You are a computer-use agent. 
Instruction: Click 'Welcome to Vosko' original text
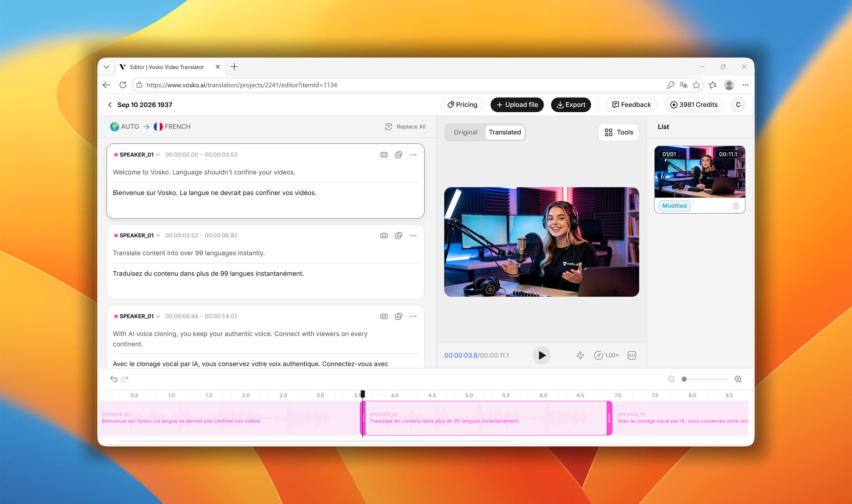204,172
